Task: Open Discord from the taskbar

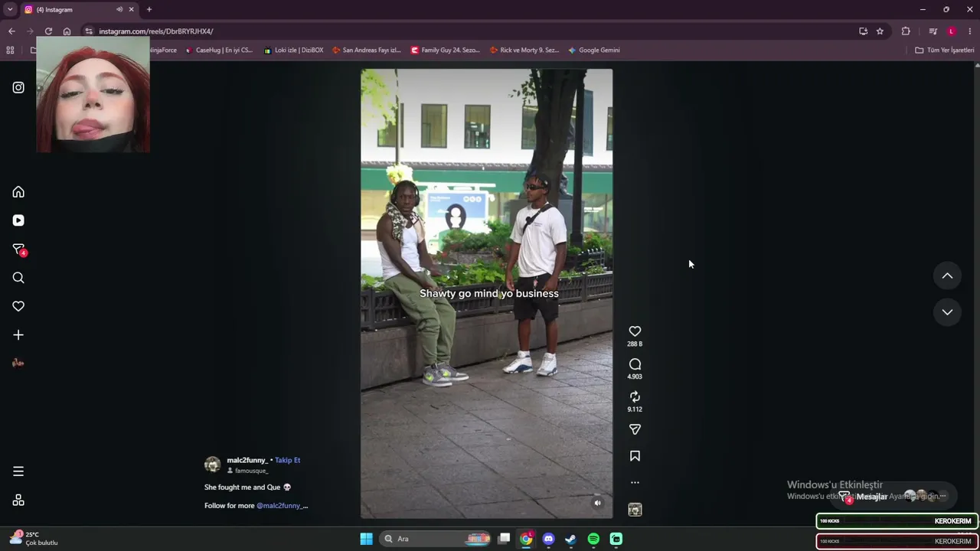Action: (x=548, y=539)
